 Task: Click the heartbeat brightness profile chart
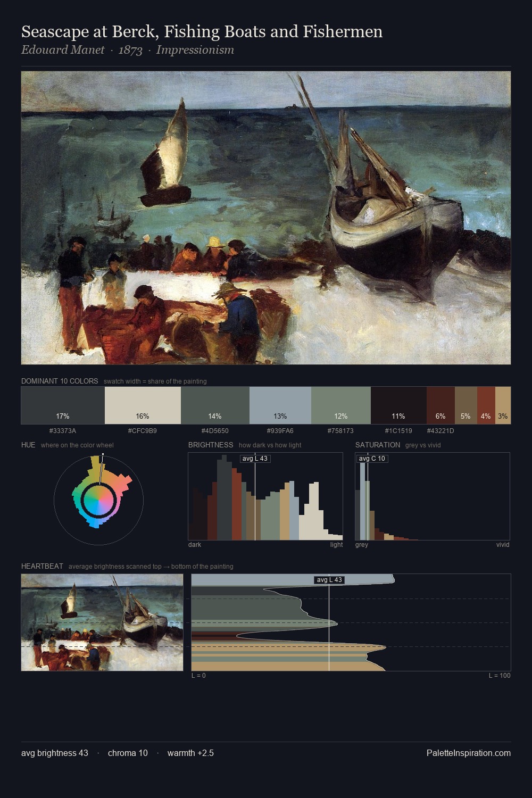(x=351, y=622)
